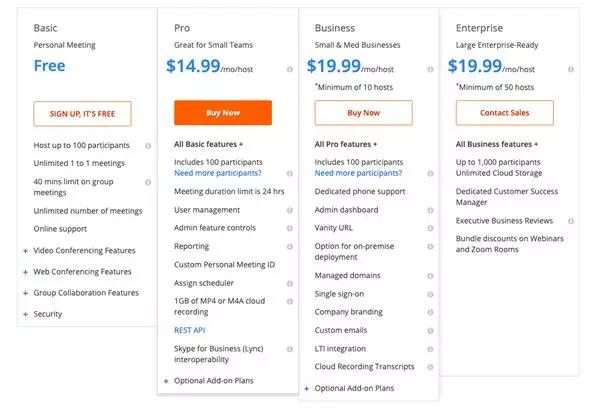Click info icon beside Pro price $14.99
Screen dimensions: 596x411
pyautogui.click(x=290, y=69)
